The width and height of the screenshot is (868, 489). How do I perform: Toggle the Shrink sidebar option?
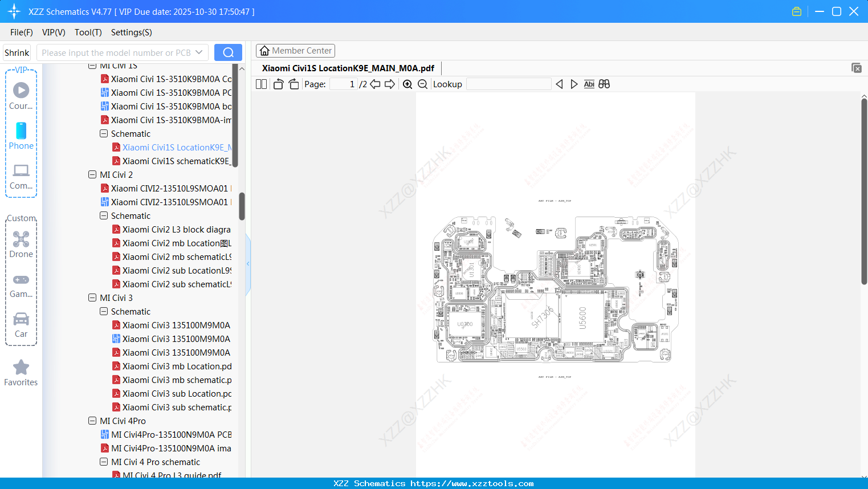[17, 52]
